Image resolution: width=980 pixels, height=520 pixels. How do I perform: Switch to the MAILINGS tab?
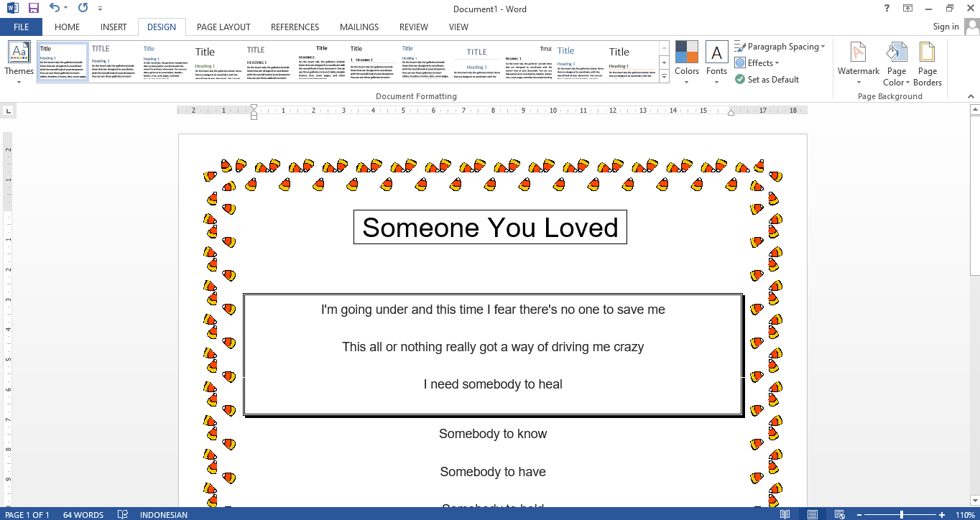tap(359, 27)
